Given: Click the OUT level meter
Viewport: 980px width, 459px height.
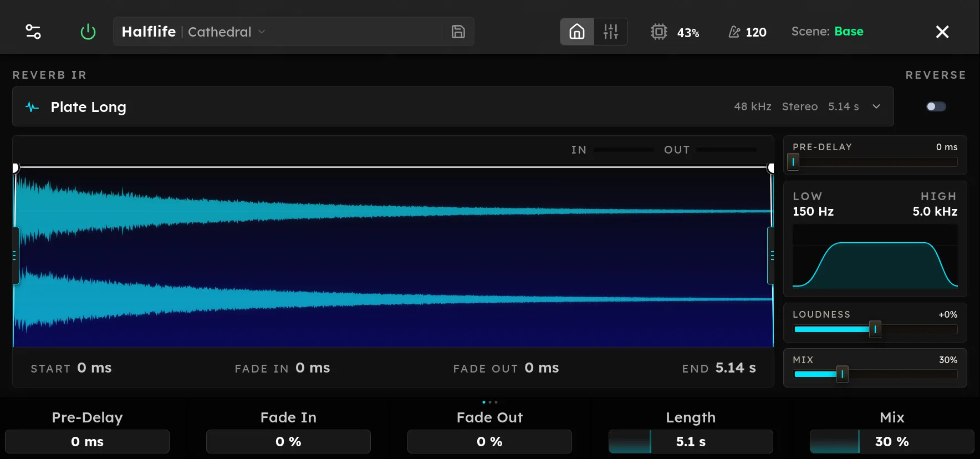Looking at the screenshot, I should [x=726, y=150].
